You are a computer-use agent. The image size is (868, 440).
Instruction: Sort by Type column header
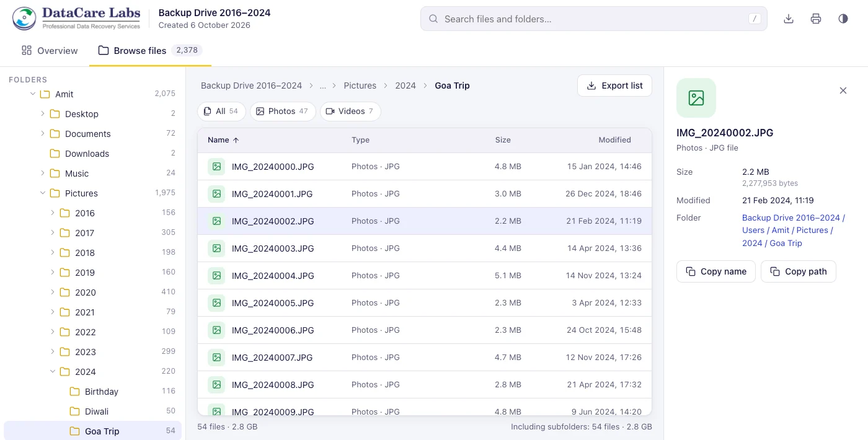coord(360,140)
